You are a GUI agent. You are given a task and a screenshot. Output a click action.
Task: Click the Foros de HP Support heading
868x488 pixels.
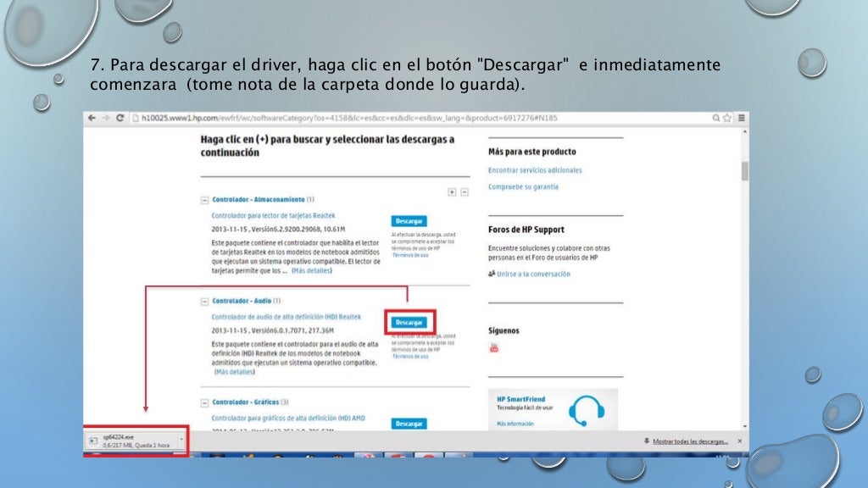click(x=526, y=230)
